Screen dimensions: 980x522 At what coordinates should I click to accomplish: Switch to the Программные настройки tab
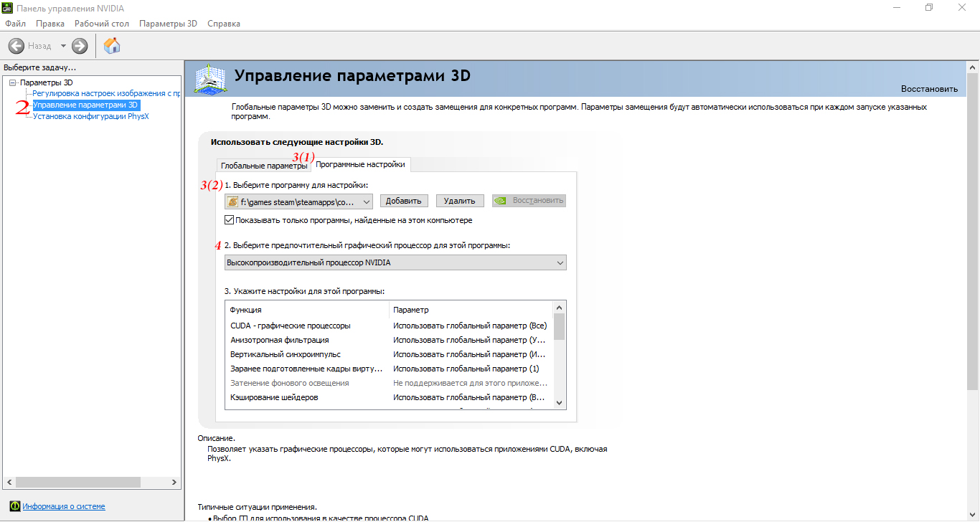pyautogui.click(x=360, y=165)
